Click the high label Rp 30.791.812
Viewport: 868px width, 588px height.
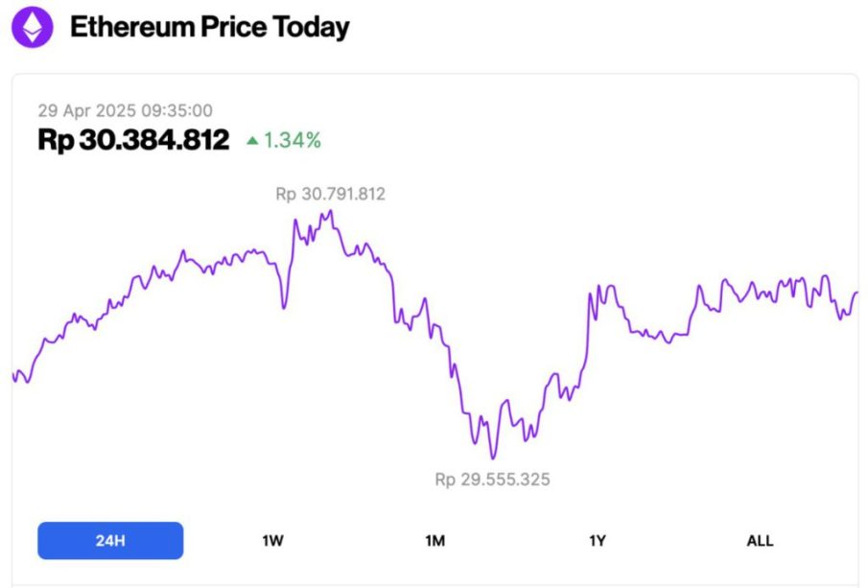(330, 194)
